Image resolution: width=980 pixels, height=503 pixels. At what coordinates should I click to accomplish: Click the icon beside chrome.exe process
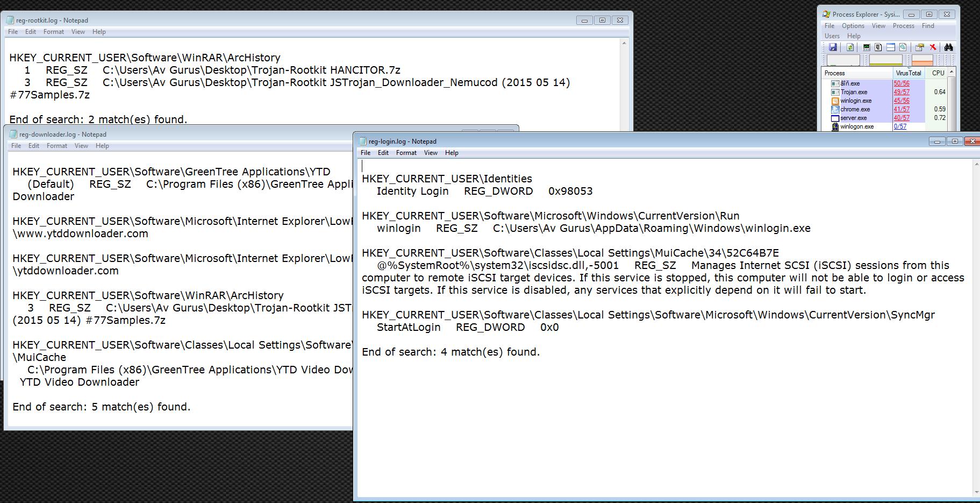click(835, 109)
